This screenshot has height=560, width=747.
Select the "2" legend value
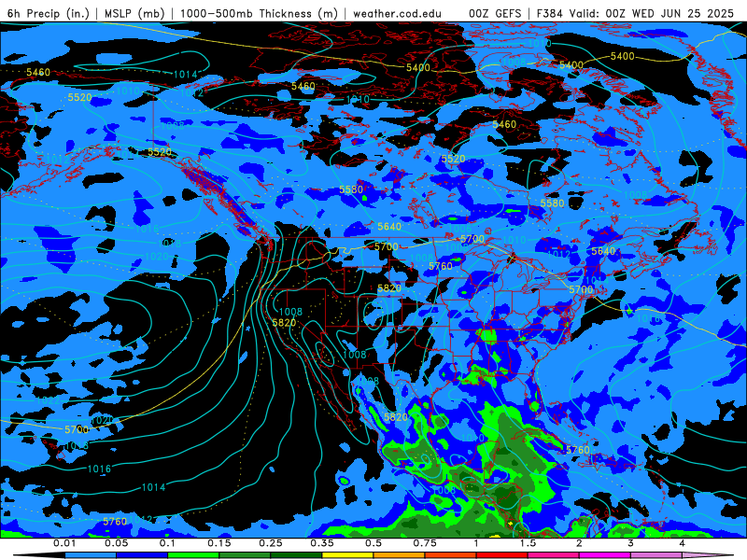click(579, 543)
